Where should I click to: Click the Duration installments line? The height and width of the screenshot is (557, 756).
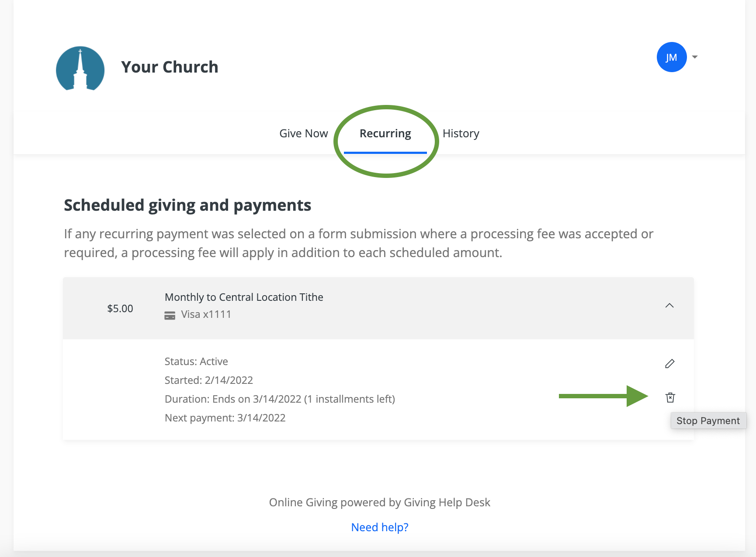coord(280,399)
